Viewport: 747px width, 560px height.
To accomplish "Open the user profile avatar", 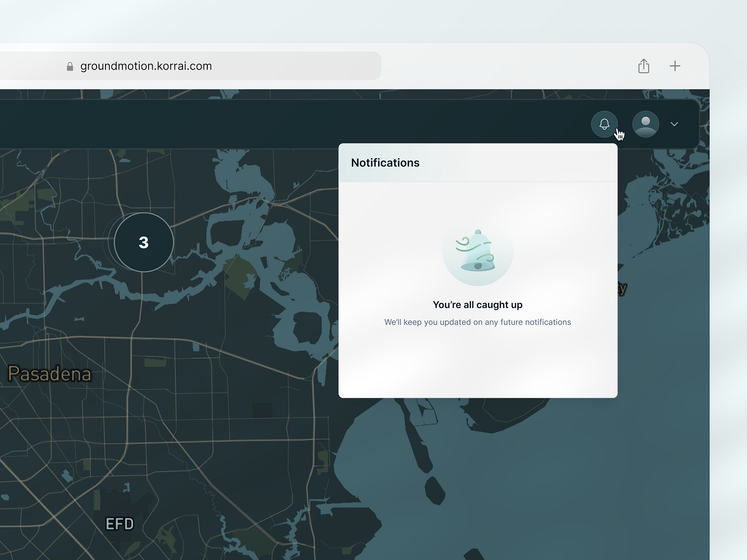I will [645, 124].
